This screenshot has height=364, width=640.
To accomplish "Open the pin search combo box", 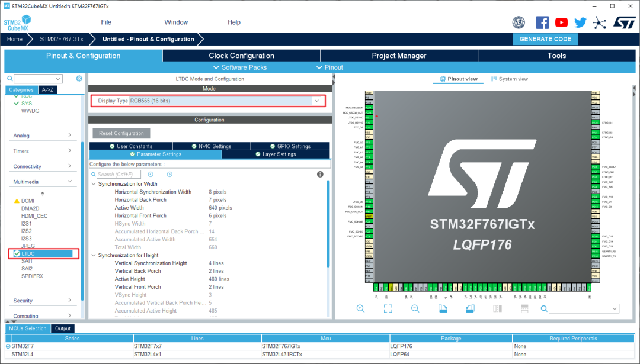I will coord(584,308).
